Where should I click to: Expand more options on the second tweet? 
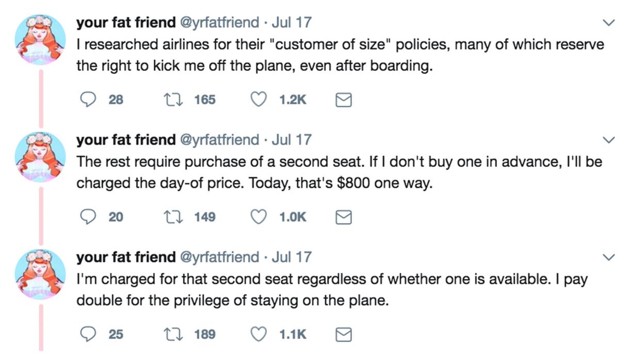(x=609, y=140)
